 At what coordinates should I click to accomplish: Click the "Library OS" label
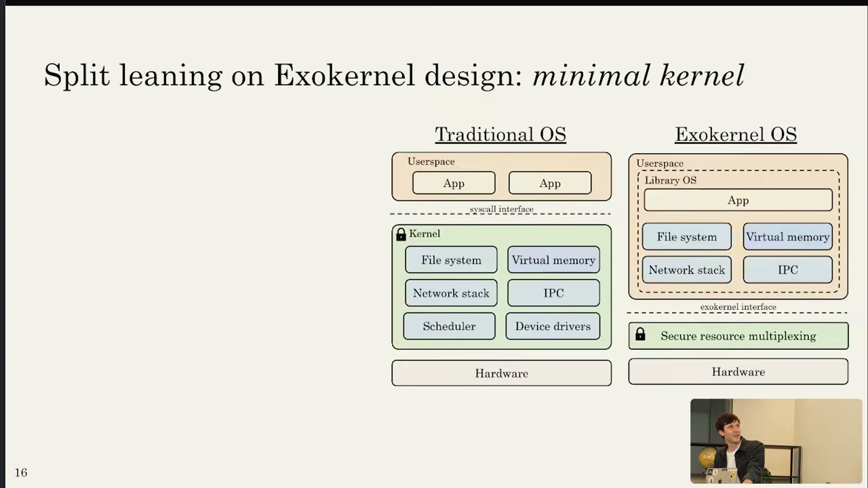(671, 180)
